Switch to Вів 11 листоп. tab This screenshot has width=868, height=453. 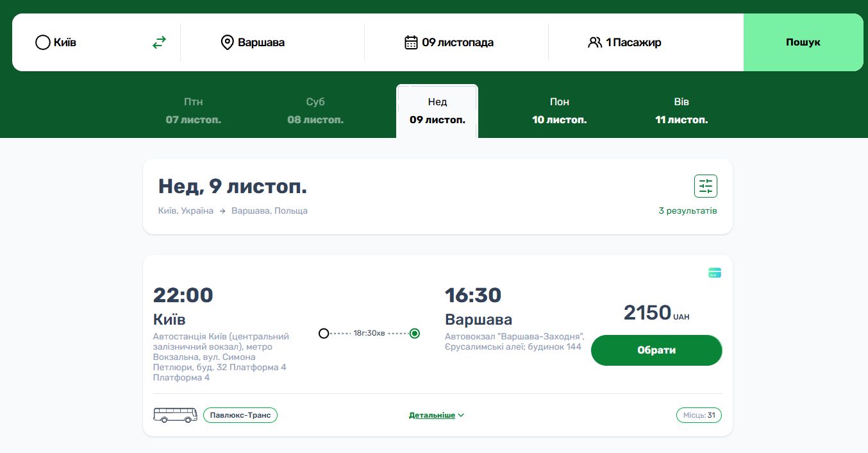click(x=681, y=110)
